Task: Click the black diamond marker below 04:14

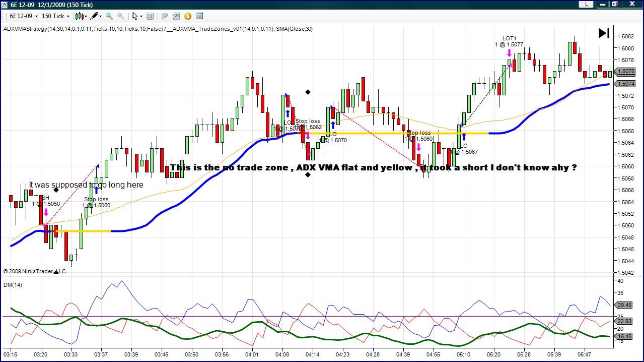Action: 308,175
